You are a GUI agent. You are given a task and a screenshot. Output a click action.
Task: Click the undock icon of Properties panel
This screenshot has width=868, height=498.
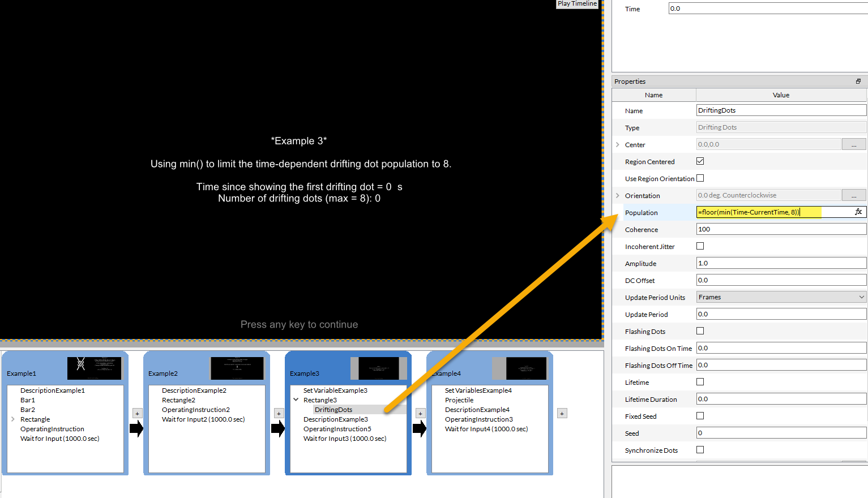tap(858, 81)
